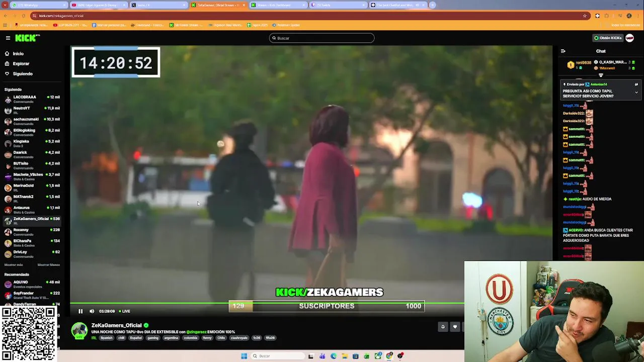Open the @zingaraez mention link in the title
This screenshot has height=362, width=644.
(x=196, y=332)
